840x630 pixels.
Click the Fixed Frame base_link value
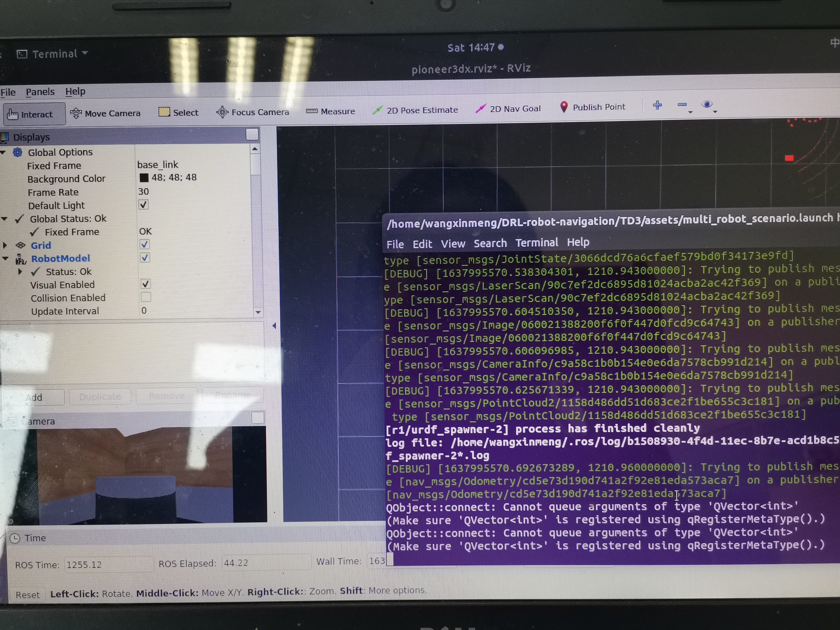(157, 165)
